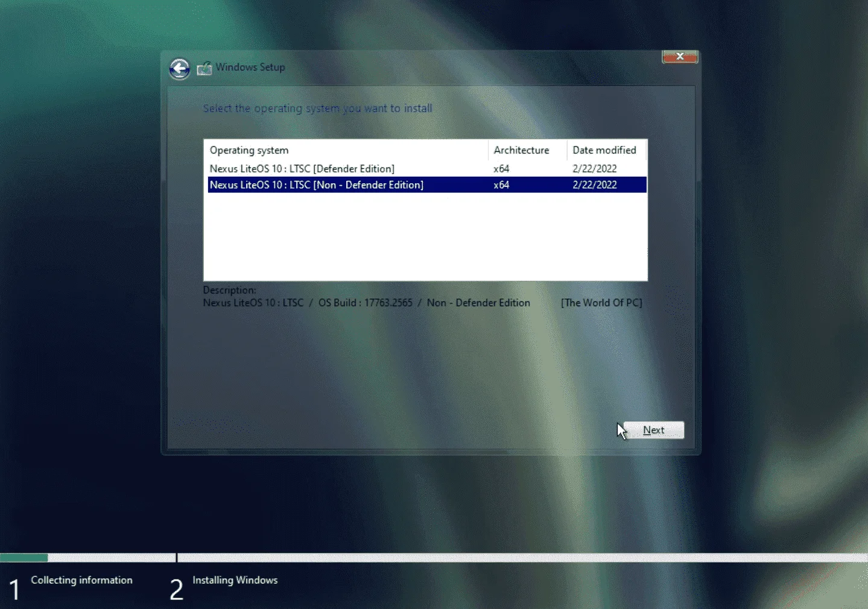
Task: Click the OS Build 17763.2565 description text
Action: [x=366, y=303]
